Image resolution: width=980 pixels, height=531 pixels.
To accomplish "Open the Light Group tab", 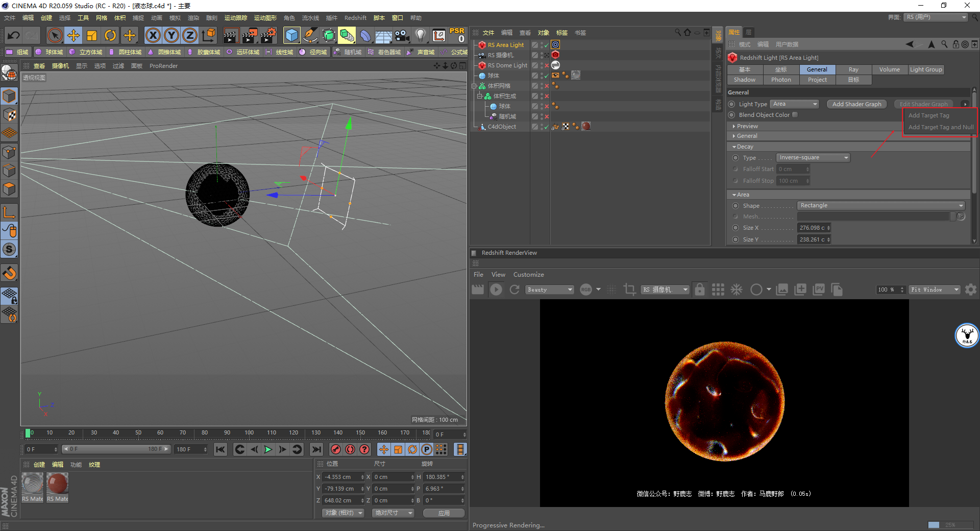I will pos(926,69).
